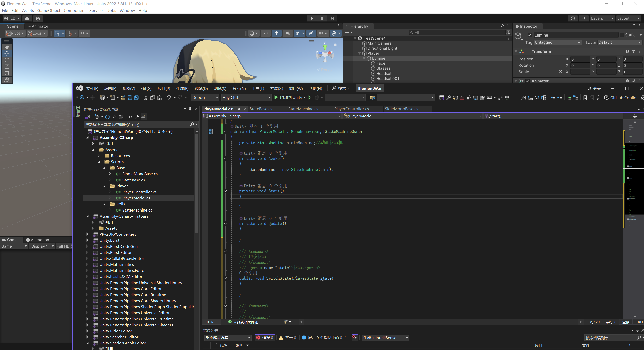Open Visual Studio 工具(T) menu

258,89
